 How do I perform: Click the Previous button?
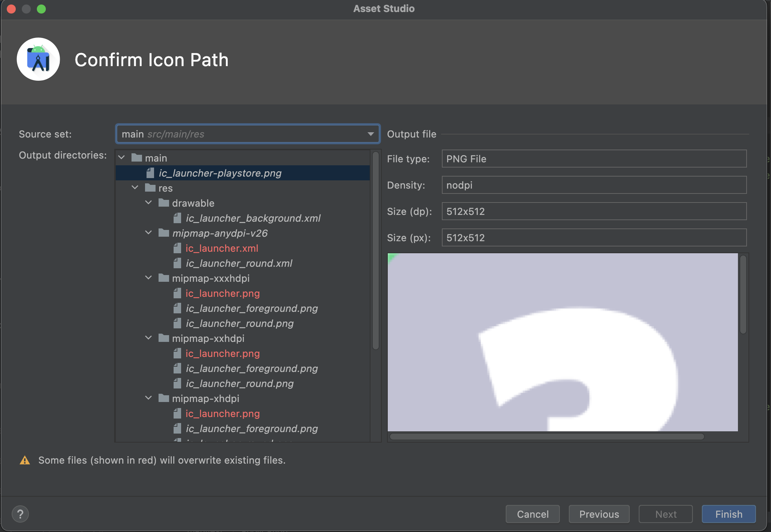[599, 514]
